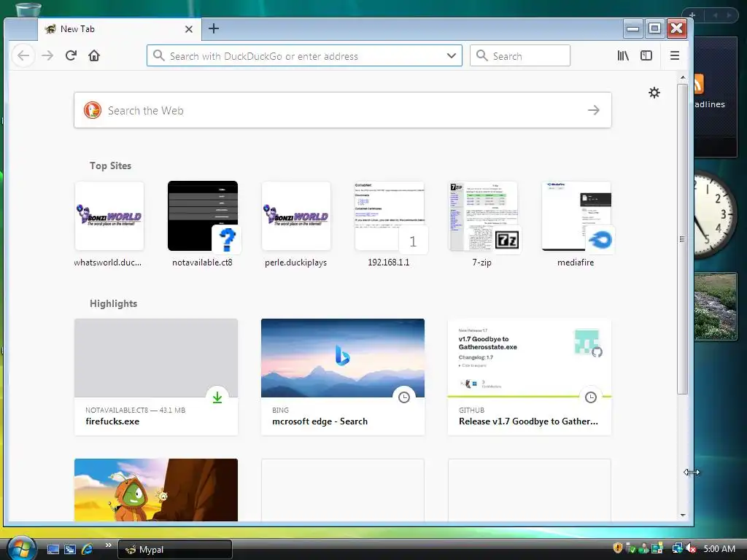Click the scrollbar up arrow
747x560 pixels.
[683, 77]
